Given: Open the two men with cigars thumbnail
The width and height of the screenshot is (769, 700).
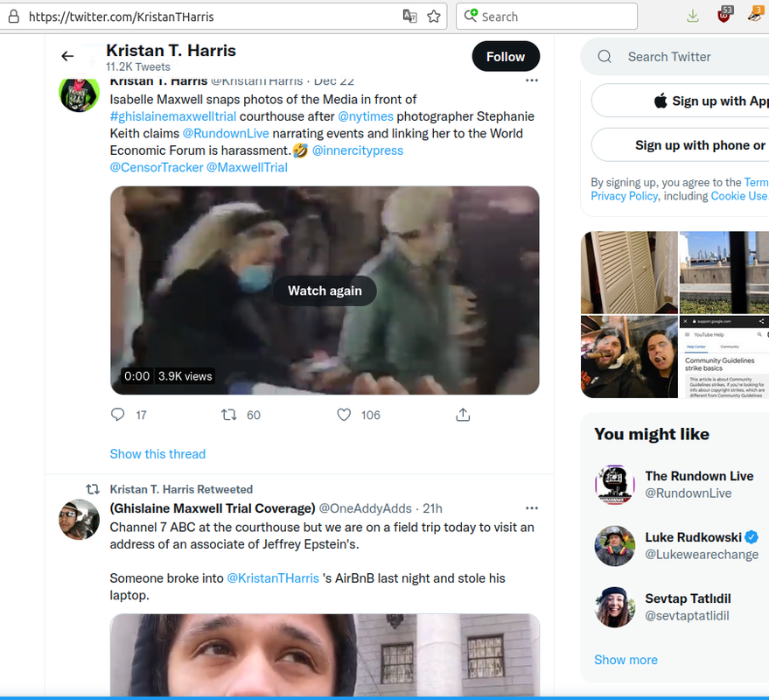Looking at the screenshot, I should [x=629, y=357].
